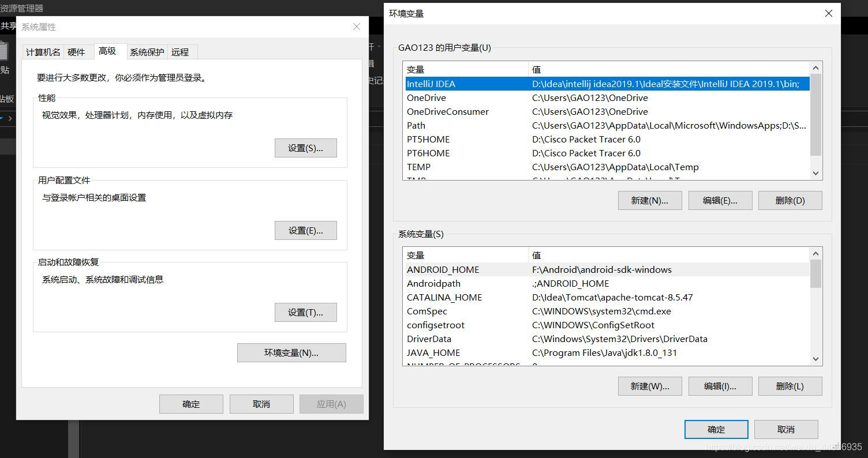This screenshot has width=868, height=458.
Task: Click user variables 值 column header
Action: tap(669, 69)
